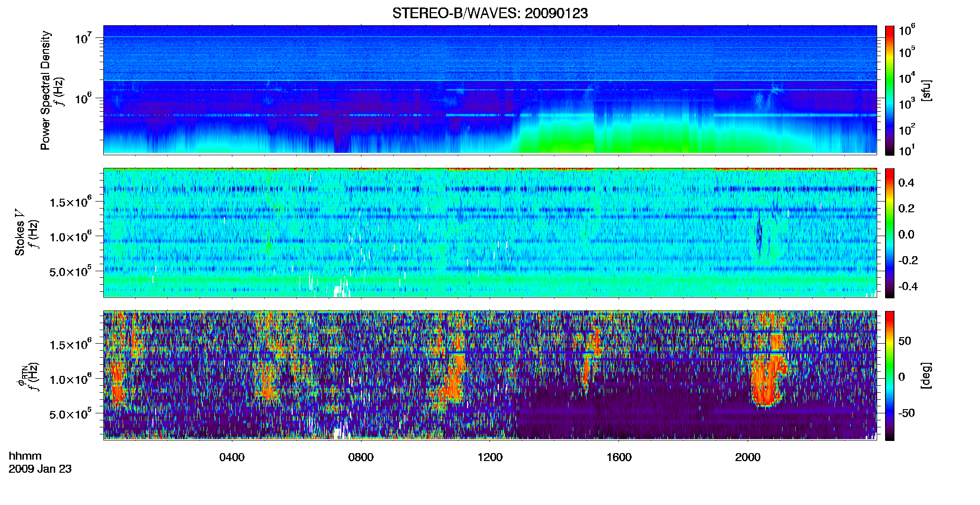The image size is (980, 505).
Task: Click the STEREO-B/WAVES: 20090123 plot title
Action: [x=490, y=13]
